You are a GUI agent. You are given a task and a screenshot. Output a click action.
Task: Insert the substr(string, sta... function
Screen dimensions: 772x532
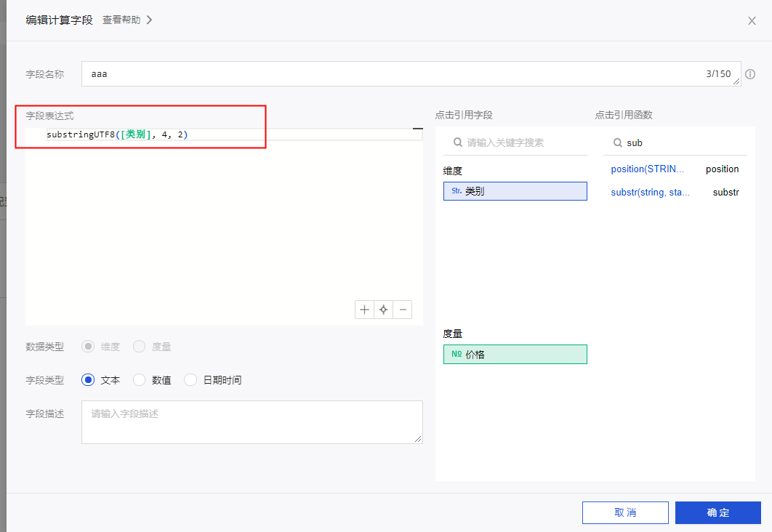coord(650,193)
